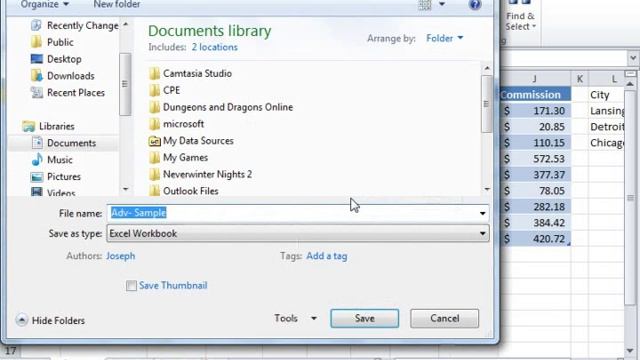Select the cell showing 171.30

coord(535,111)
